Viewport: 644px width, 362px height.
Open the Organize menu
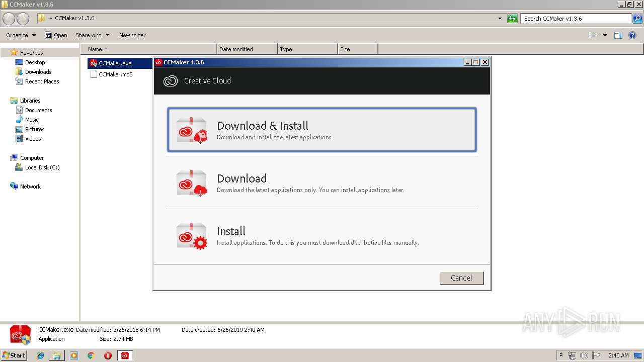[21, 35]
